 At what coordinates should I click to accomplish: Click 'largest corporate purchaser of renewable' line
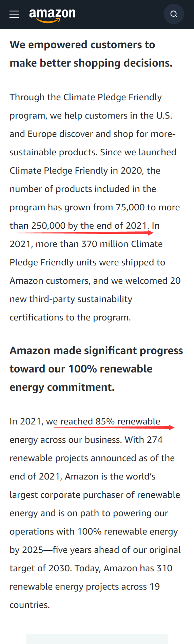(x=95, y=495)
